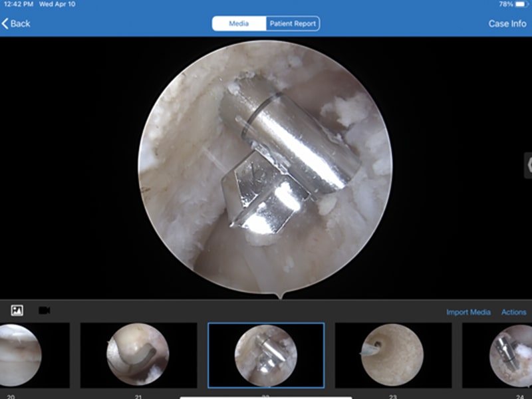This screenshot has height=399, width=532.
Task: Select thumbnail number 24
Action: [497, 355]
